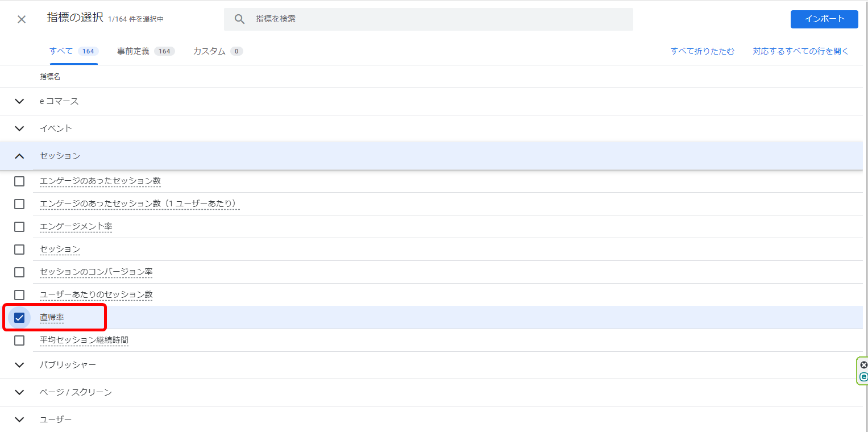Image resolution: width=868 pixels, height=432 pixels.
Task: Click the セッションのコンバージョン率 label text
Action: pos(96,272)
